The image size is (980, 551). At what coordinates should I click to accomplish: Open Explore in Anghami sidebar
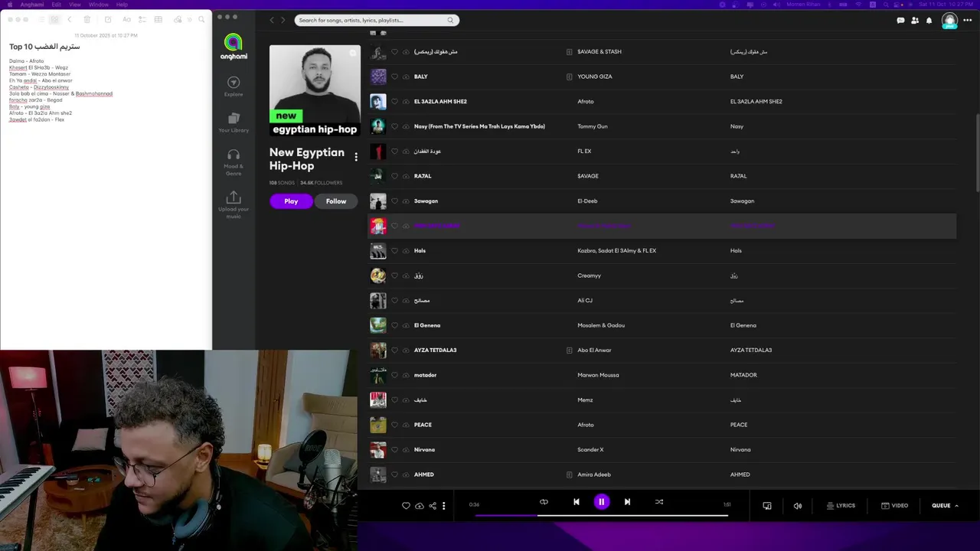tap(234, 86)
